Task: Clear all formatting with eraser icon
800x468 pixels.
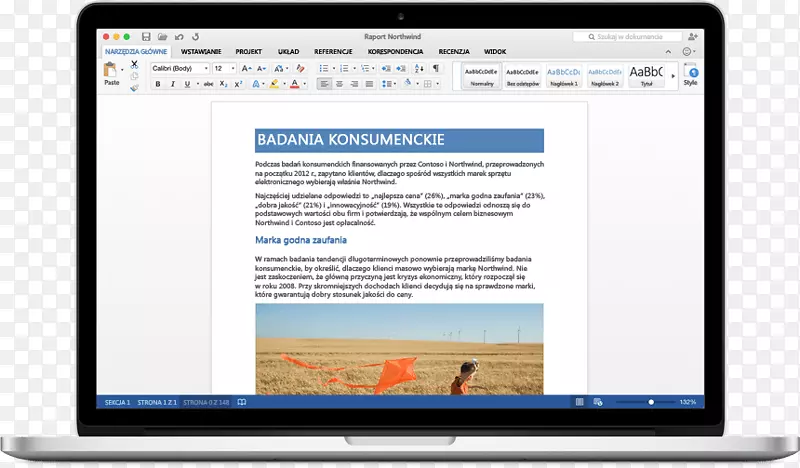Action: click(301, 68)
